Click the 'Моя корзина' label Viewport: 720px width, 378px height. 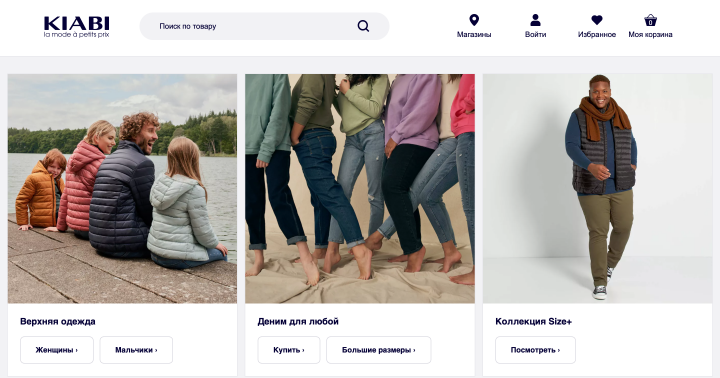tap(650, 34)
